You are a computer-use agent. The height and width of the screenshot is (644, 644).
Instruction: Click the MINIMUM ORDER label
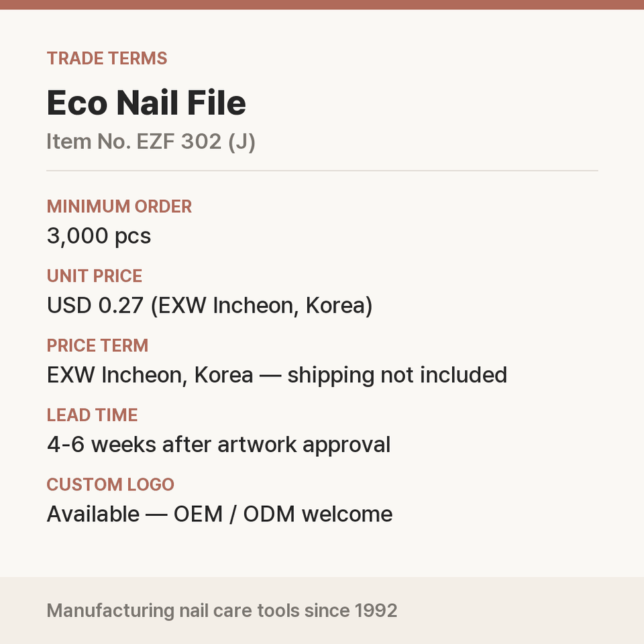[119, 207]
